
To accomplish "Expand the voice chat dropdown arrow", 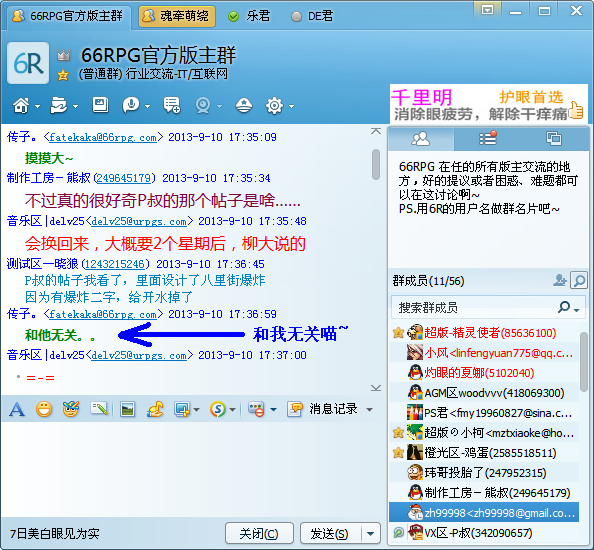I will click(147, 106).
